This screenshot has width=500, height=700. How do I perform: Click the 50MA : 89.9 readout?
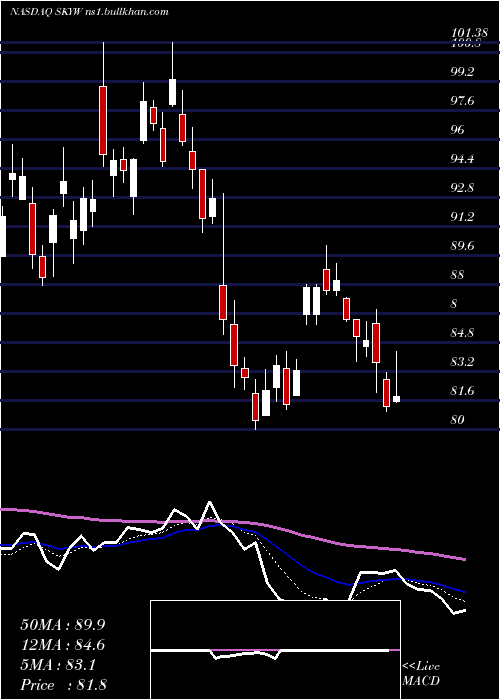63,625
